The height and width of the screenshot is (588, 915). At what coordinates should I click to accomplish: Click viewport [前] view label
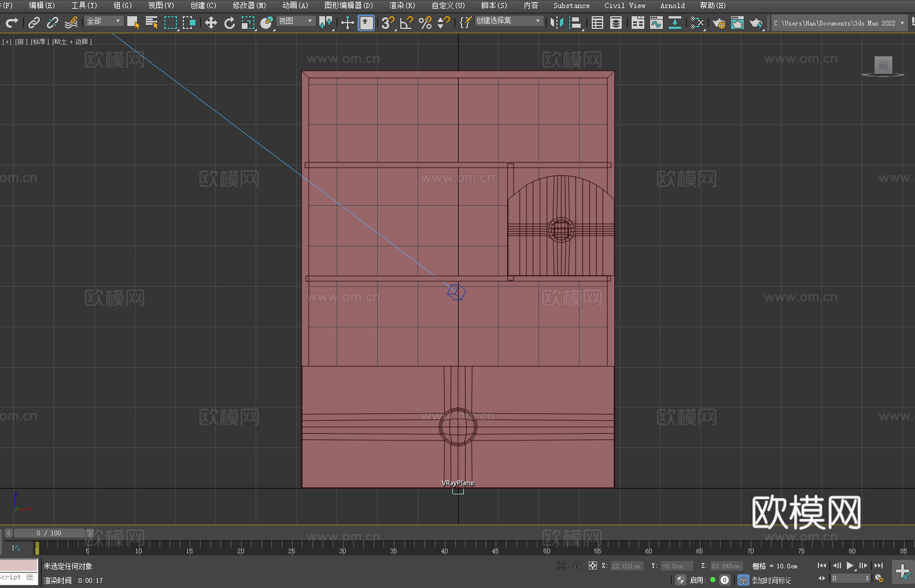click(x=21, y=42)
